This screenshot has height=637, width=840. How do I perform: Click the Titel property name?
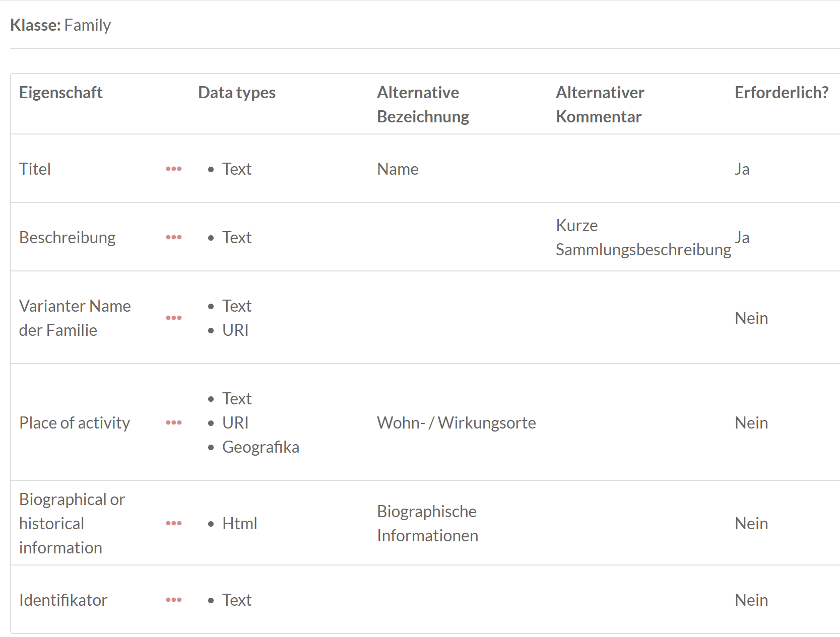(35, 169)
